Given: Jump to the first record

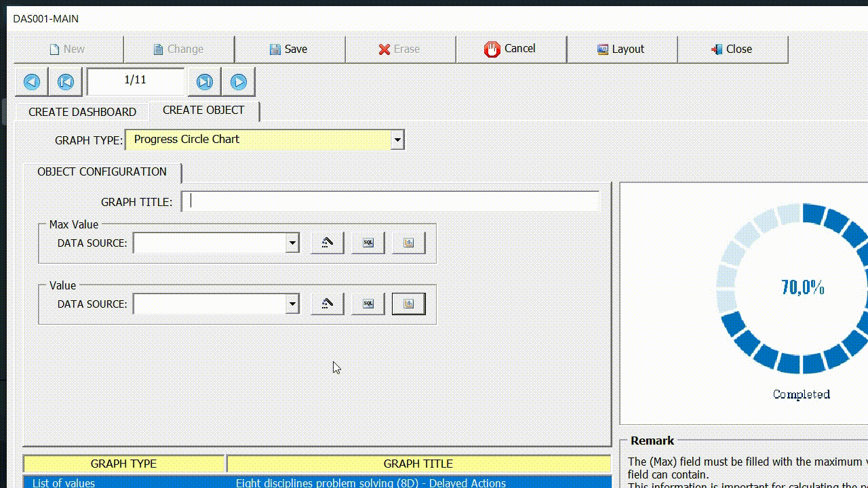Looking at the screenshot, I should [65, 81].
